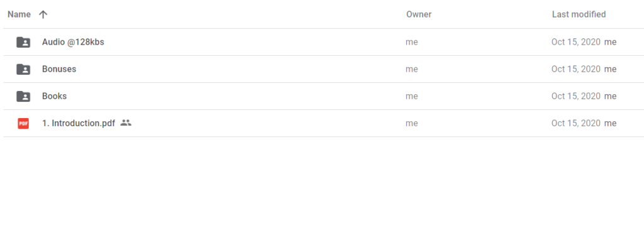644x228 pixels.
Task: Click the Audio @128kbs shared folder icon
Action: pos(23,42)
